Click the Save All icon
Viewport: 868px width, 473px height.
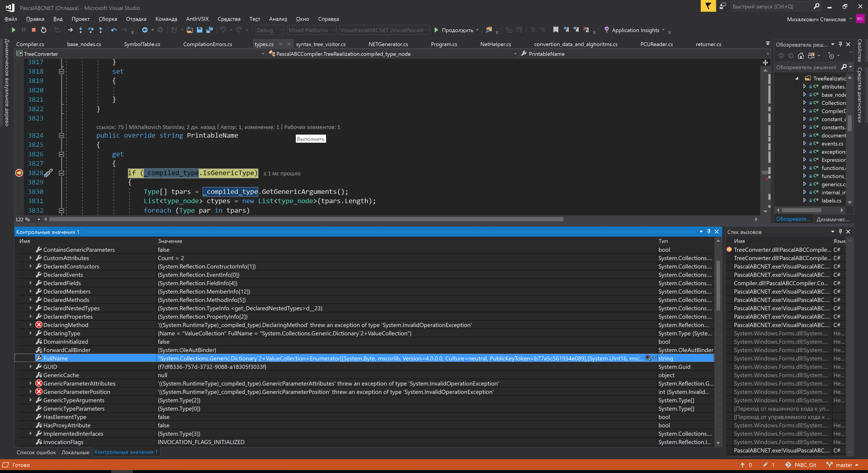(210, 30)
